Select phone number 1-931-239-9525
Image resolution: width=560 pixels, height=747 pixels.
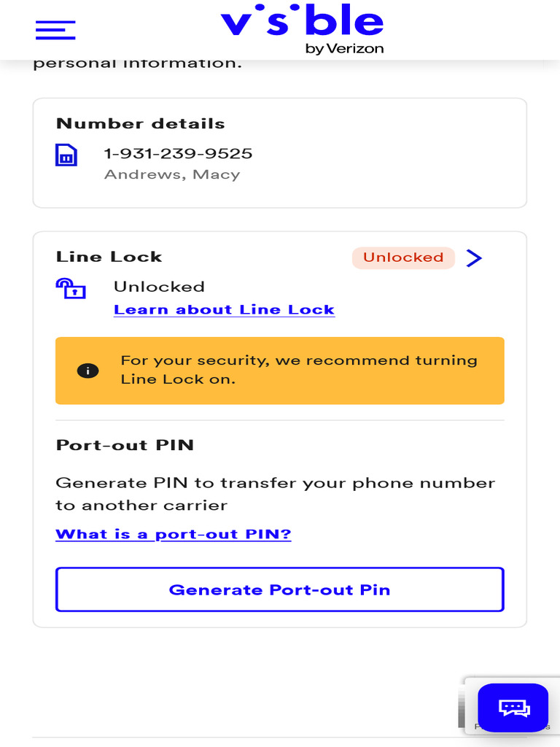click(x=179, y=153)
